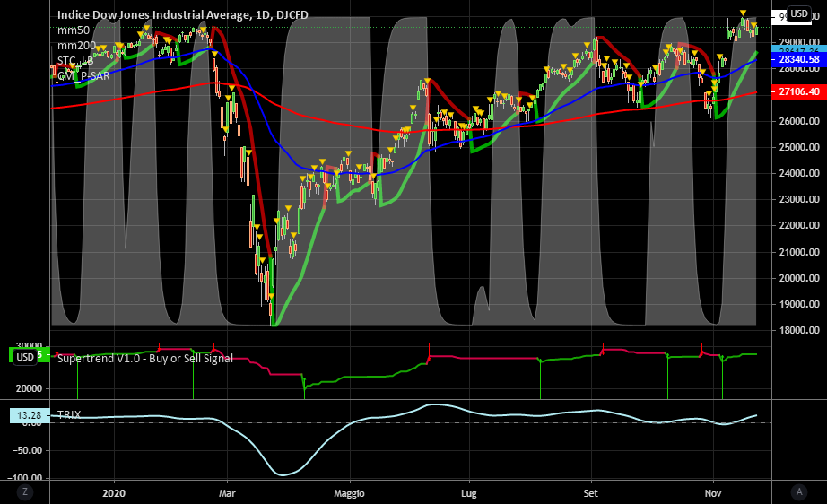This screenshot has height=504, width=827.
Task: Click the red 27106.40 price label
Action: (799, 91)
